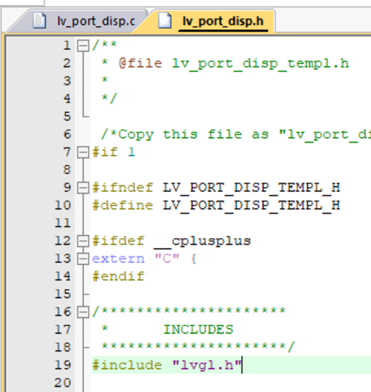This screenshot has width=371, height=392.
Task: Click the "#endif" directive on line 14
Action: point(118,276)
